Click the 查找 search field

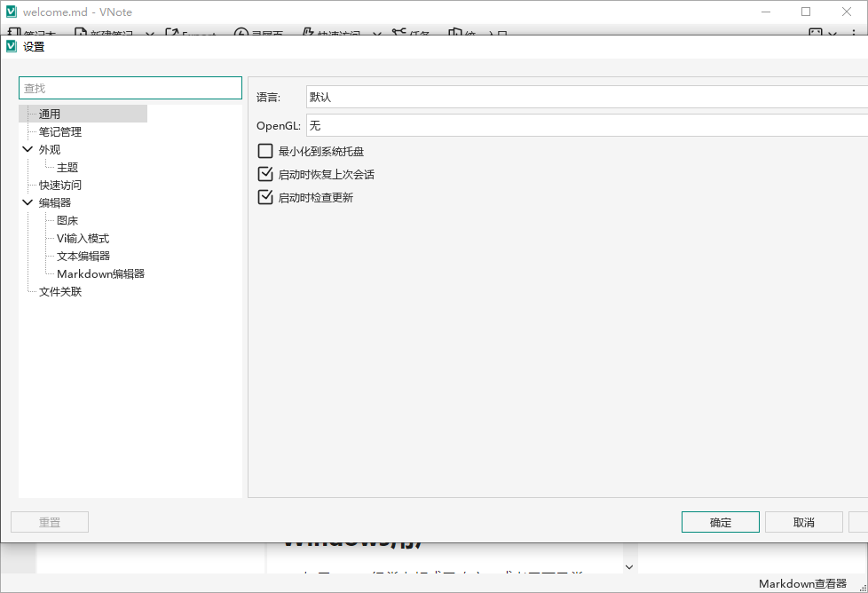[130, 88]
